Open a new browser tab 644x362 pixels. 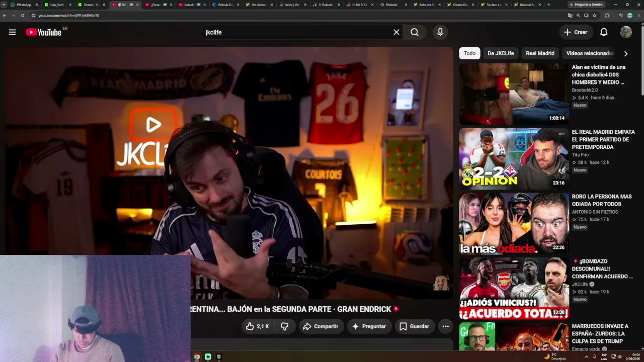pyautogui.click(x=548, y=5)
